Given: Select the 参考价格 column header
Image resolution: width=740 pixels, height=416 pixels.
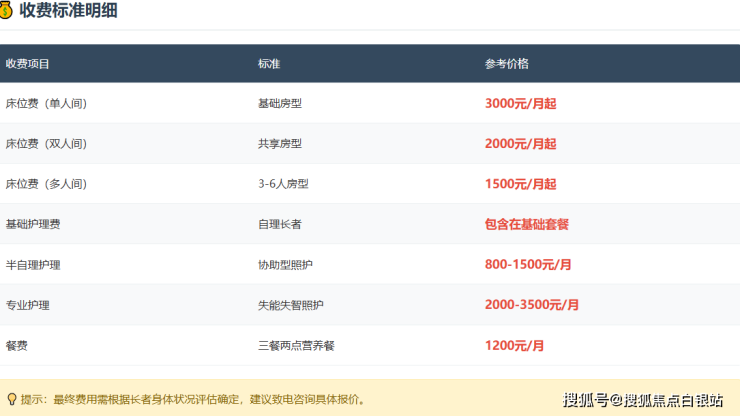Looking at the screenshot, I should (506, 63).
